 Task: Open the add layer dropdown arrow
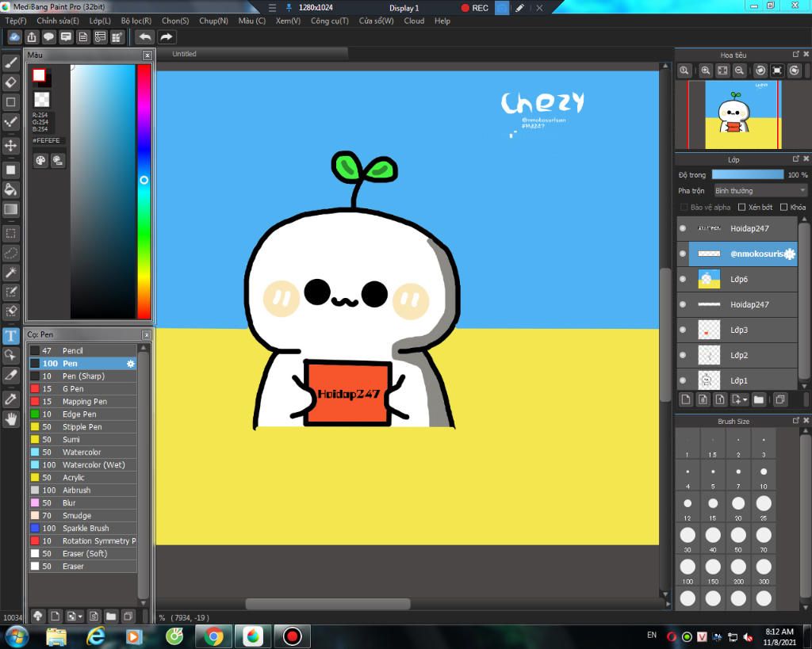(x=745, y=399)
